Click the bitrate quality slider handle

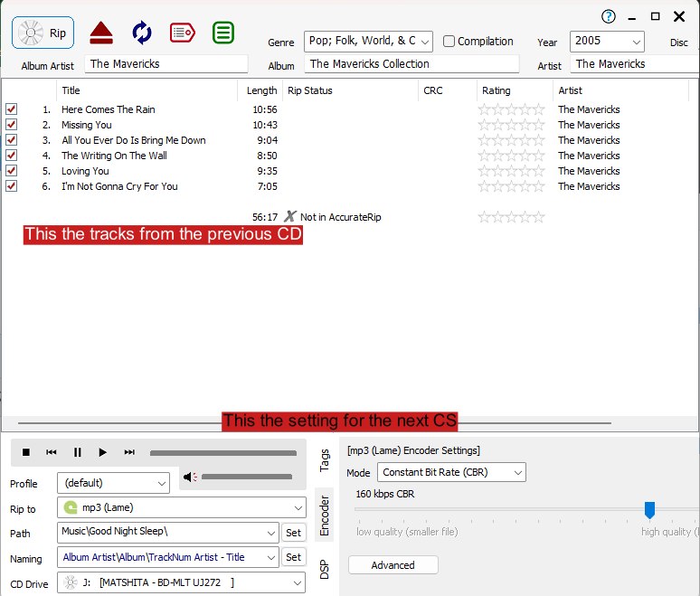coord(649,510)
